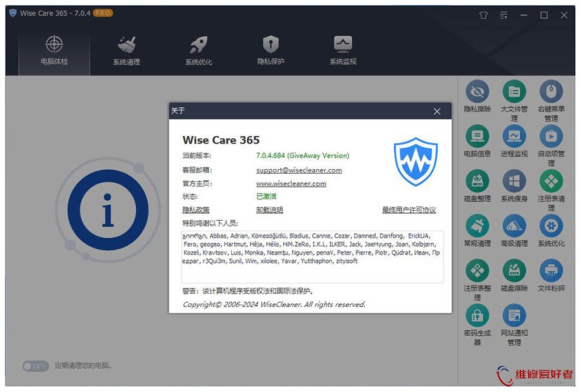Screen dimensions: 581x392
Task: Go to the 系统优化 top navigation tab
Action: click(199, 51)
